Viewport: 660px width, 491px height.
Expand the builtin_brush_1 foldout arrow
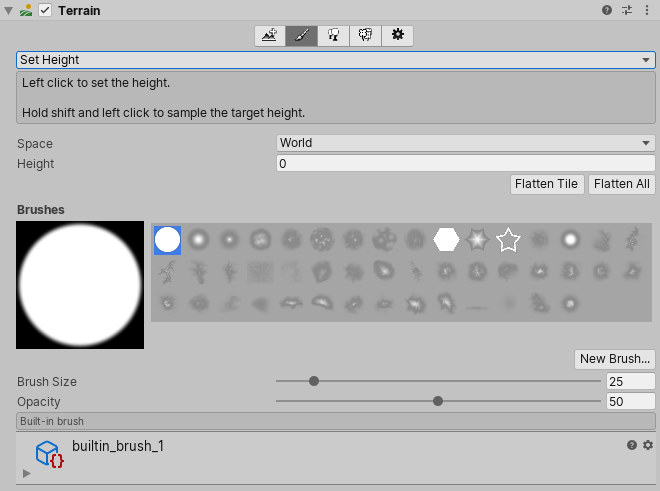pos(26,473)
